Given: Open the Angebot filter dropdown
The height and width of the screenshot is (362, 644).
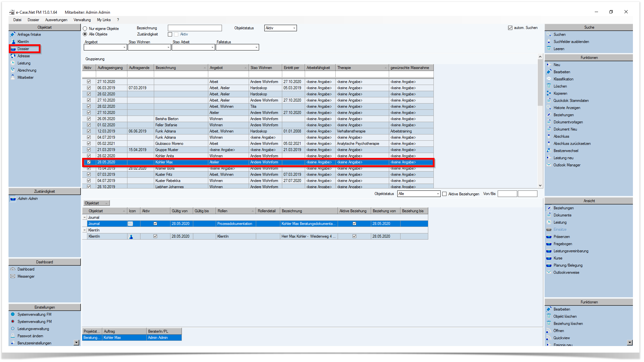Looking at the screenshot, I should pyautogui.click(x=124, y=48).
